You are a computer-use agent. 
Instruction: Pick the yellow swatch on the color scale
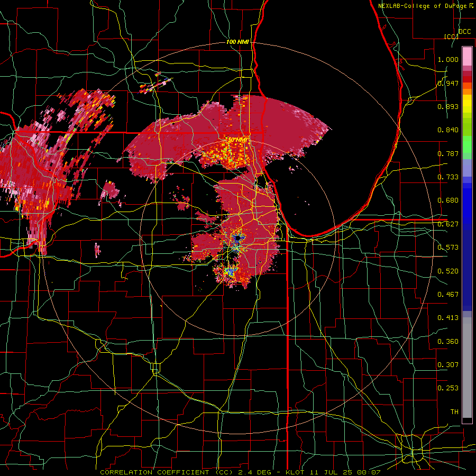click(467, 104)
